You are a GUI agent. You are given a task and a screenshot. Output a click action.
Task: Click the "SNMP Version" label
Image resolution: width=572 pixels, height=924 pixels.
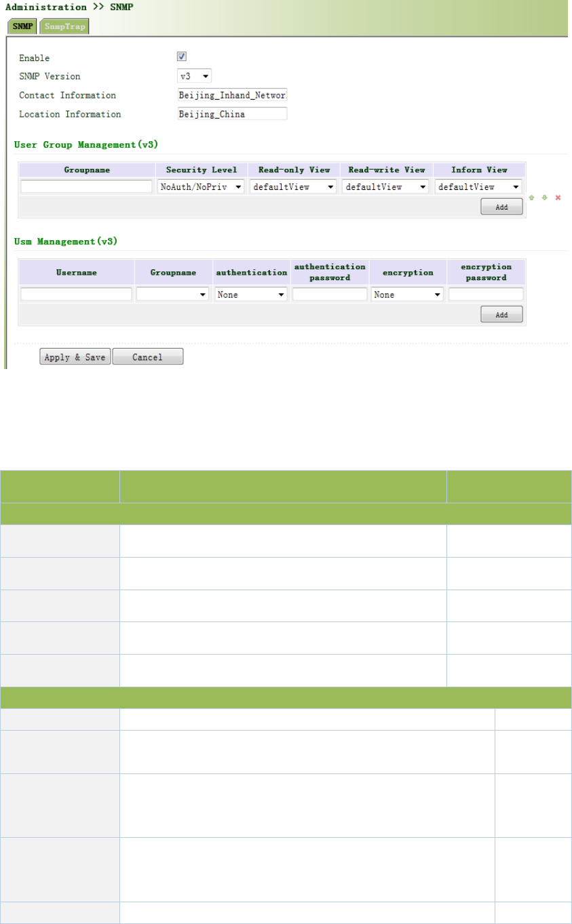[50, 77]
